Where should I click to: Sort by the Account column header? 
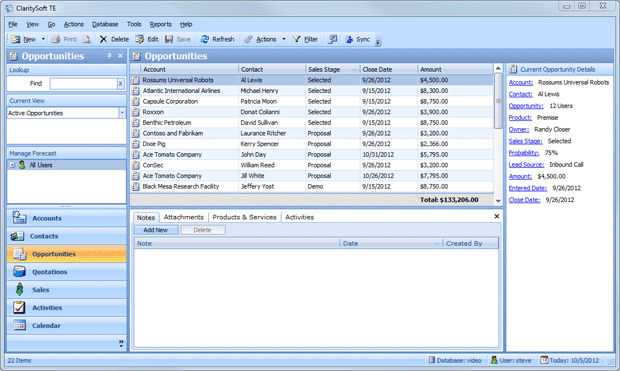pos(189,69)
